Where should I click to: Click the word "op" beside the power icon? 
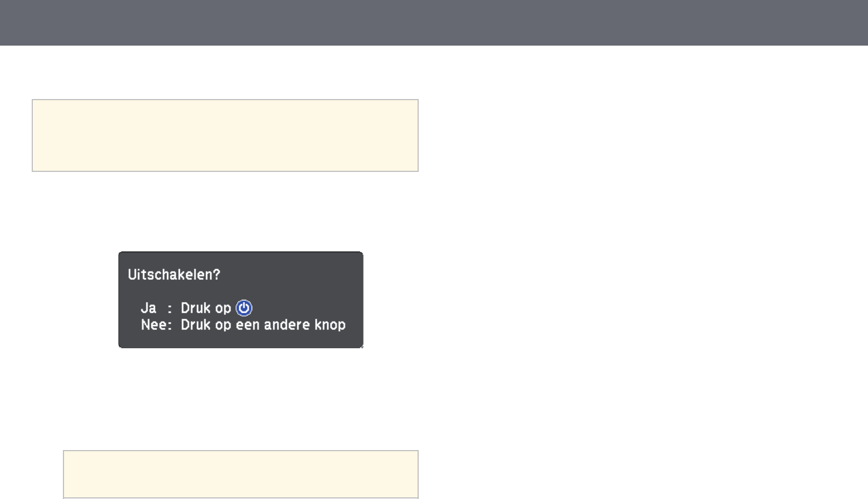pos(223,309)
